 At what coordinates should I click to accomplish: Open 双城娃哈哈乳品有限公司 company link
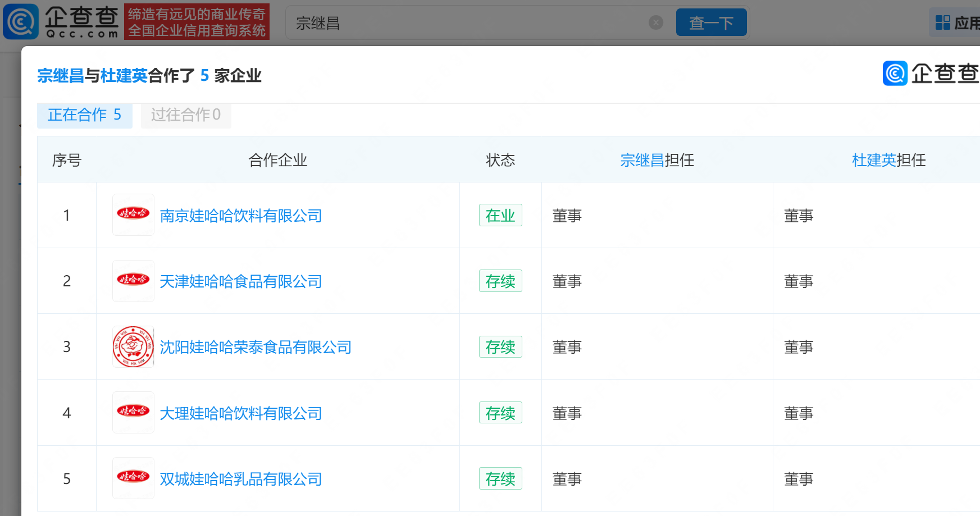click(241, 479)
